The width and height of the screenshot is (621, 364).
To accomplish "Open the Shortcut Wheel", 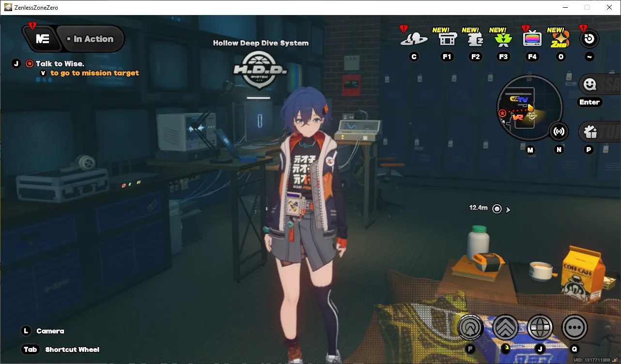I will (x=72, y=349).
